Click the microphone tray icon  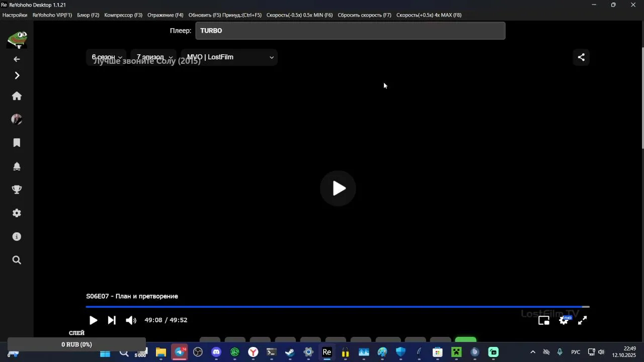[x=559, y=352]
